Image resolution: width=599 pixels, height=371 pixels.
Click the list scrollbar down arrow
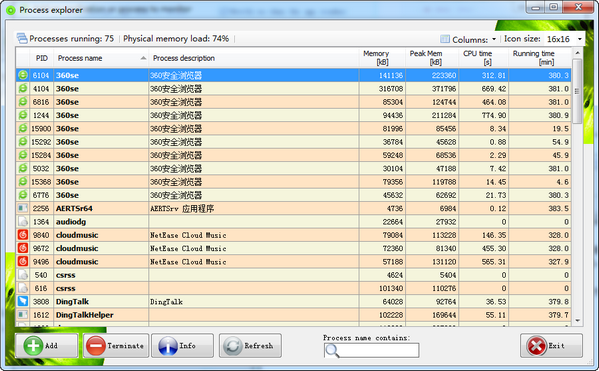[x=577, y=321]
